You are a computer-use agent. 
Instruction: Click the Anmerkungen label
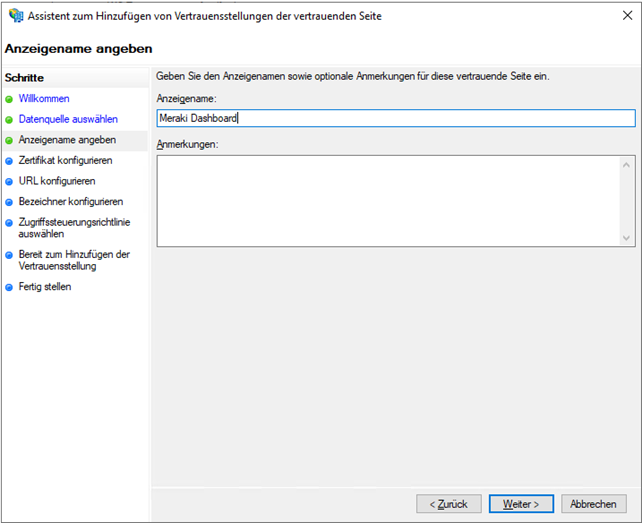click(188, 144)
